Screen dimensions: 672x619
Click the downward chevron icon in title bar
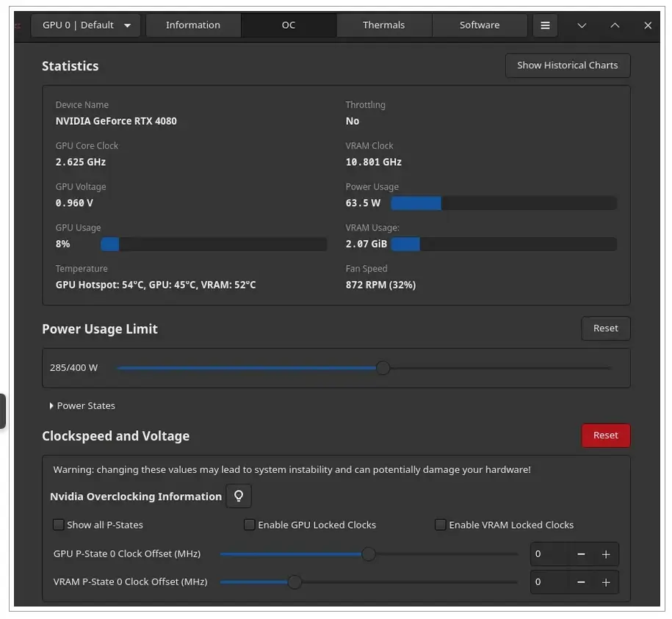coord(582,25)
